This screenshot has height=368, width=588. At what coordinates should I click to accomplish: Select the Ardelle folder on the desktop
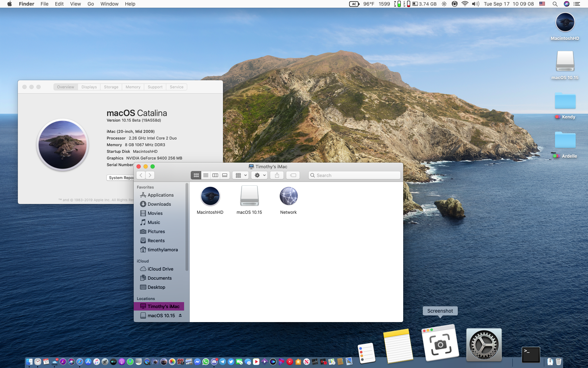[x=565, y=140]
